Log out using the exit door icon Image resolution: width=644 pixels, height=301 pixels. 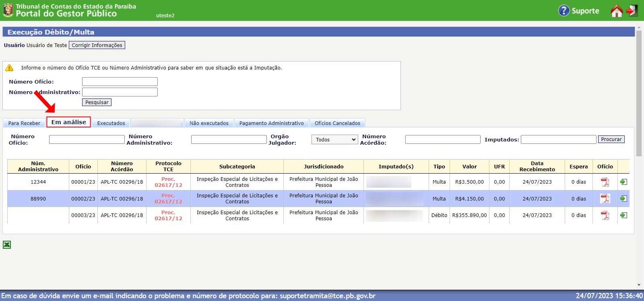point(632,10)
